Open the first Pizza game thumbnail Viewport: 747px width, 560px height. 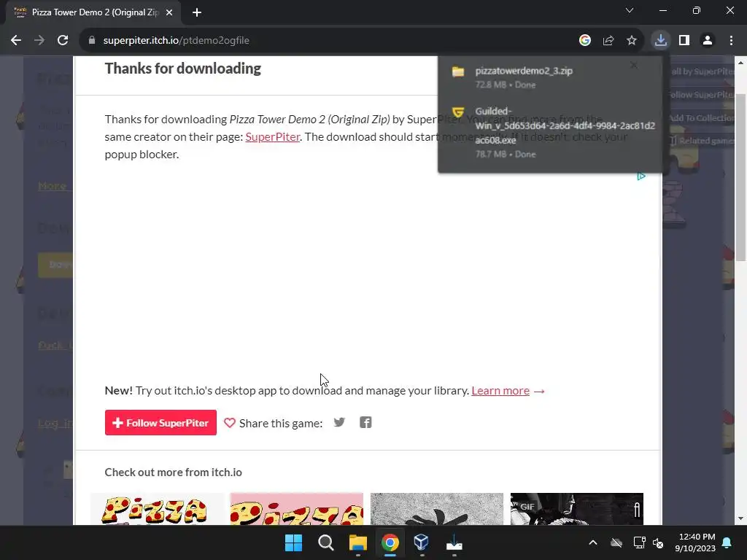(x=157, y=509)
